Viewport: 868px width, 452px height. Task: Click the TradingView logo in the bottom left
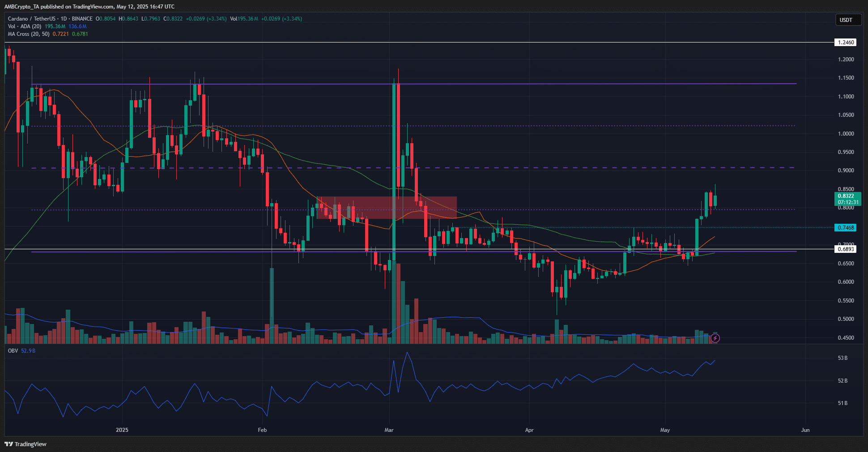[x=26, y=444]
